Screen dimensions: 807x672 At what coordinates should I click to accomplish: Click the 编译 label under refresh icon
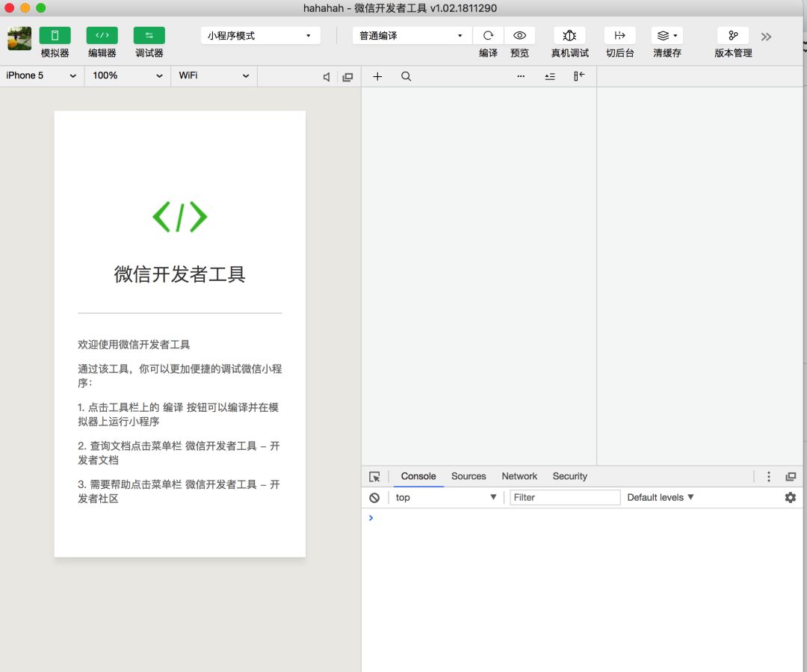coord(488,53)
